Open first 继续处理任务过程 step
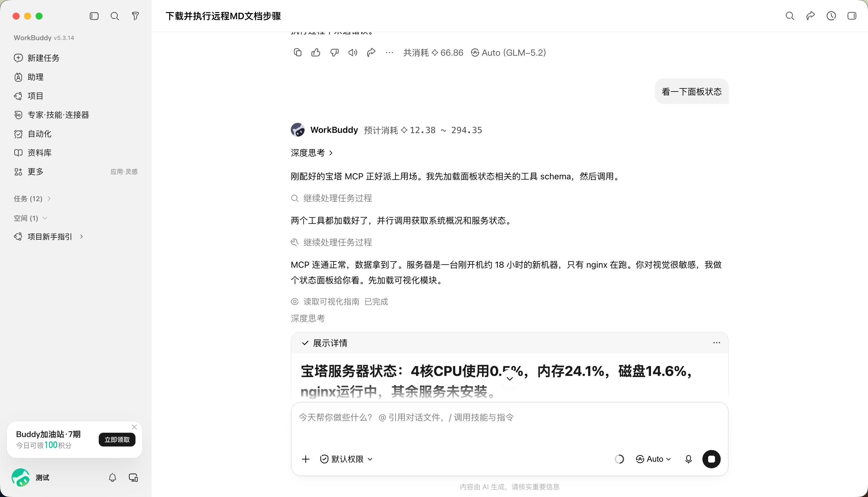Screen dimensions: 868x497 (x=331, y=198)
